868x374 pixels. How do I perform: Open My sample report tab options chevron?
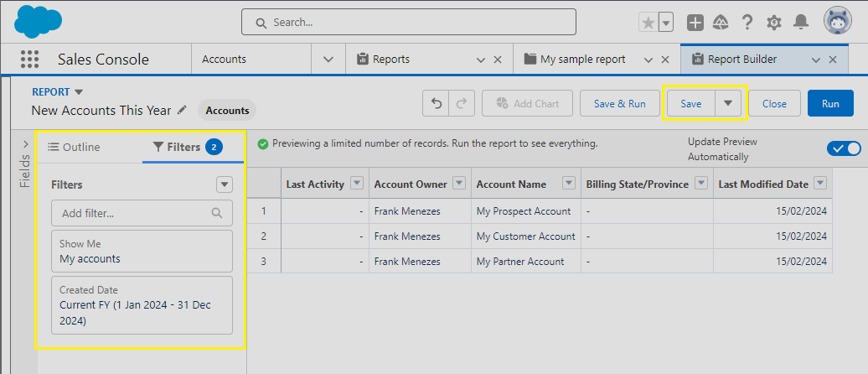pos(648,60)
